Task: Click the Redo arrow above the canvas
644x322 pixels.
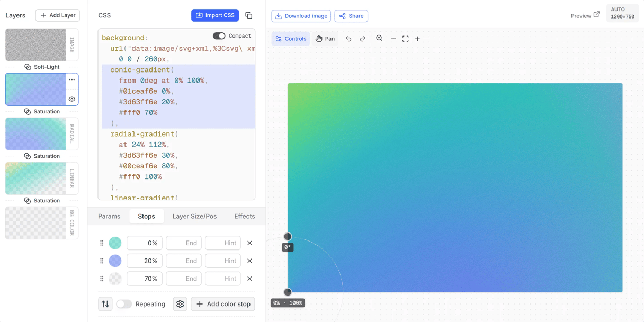Action: point(363,38)
